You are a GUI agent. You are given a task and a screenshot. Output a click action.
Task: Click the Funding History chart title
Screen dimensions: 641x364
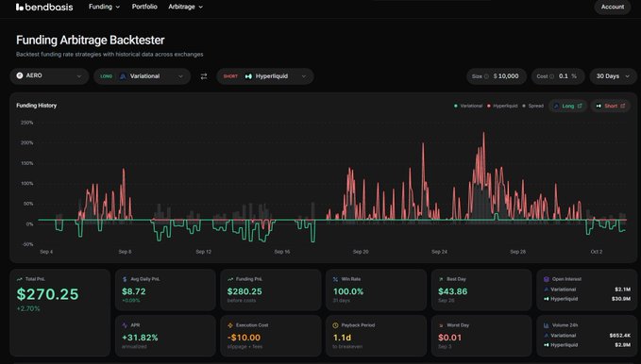[37, 106]
